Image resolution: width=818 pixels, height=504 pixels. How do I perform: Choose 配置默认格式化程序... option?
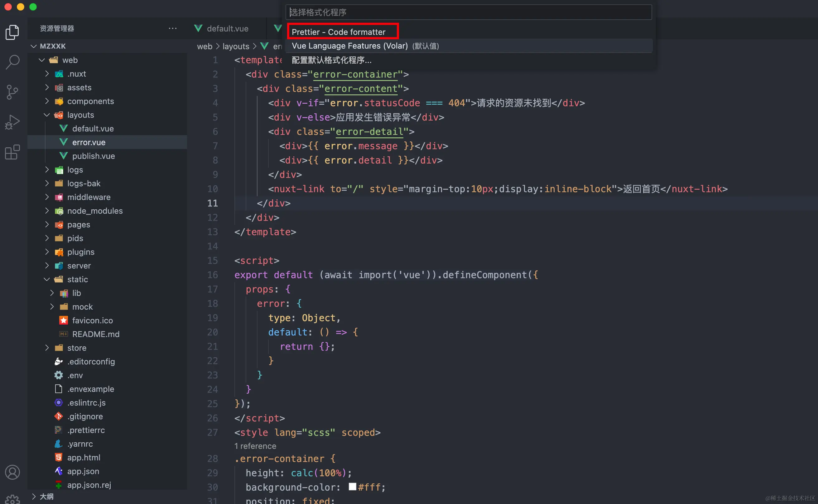(469, 60)
